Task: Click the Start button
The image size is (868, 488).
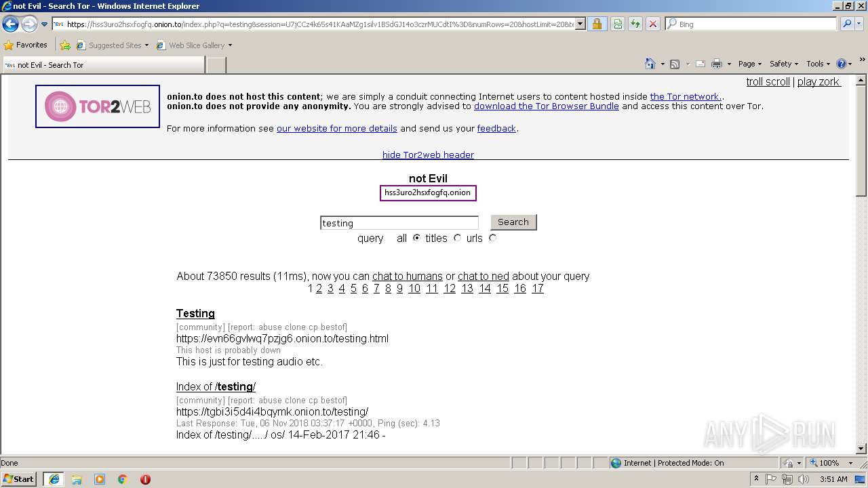Action: point(19,479)
